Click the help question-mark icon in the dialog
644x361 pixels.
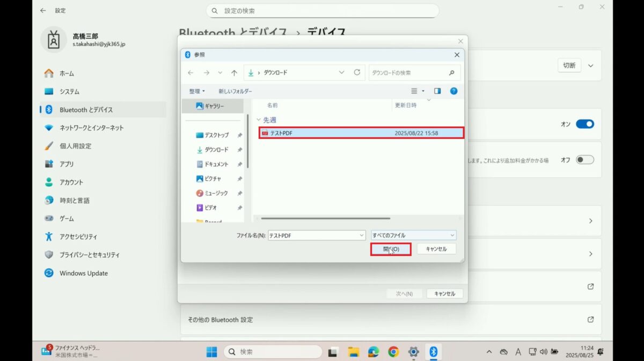click(453, 91)
